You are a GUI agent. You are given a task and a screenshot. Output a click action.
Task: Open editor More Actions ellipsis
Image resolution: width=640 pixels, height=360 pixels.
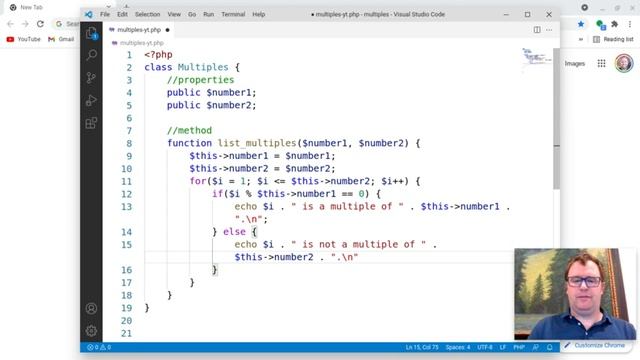click(x=549, y=30)
